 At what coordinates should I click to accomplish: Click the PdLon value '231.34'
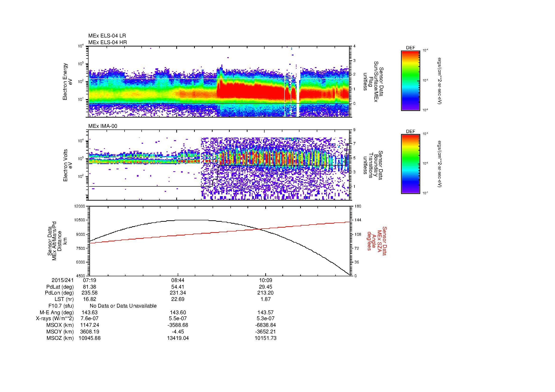pos(178,293)
